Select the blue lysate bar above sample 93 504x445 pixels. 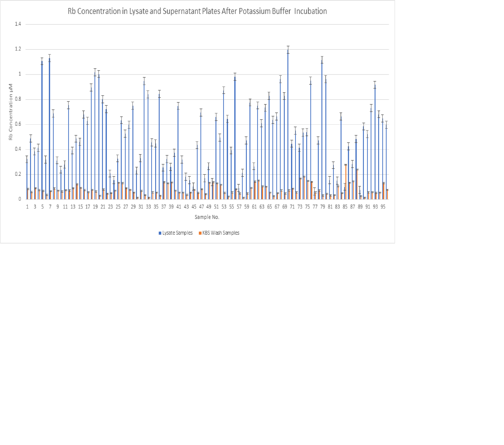(x=375, y=142)
